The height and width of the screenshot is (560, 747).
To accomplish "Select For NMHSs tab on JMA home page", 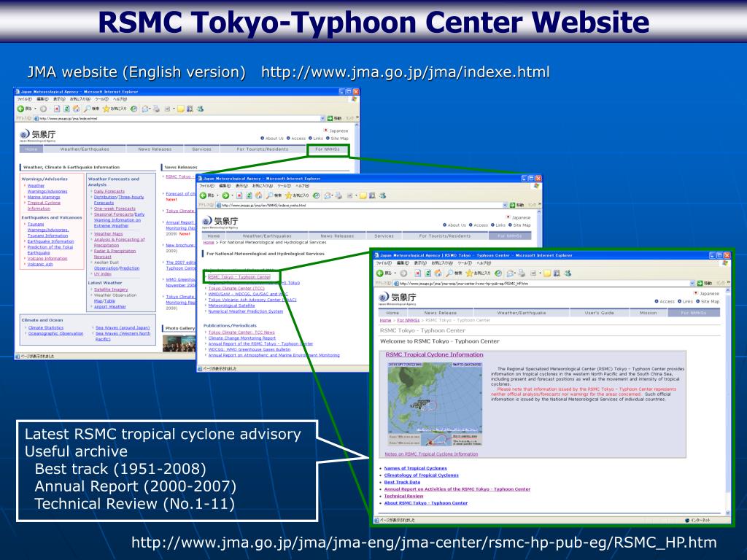I will tap(328, 149).
